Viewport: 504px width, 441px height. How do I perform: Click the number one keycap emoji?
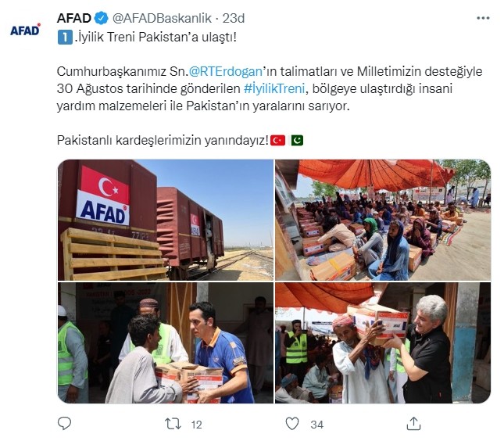point(65,38)
